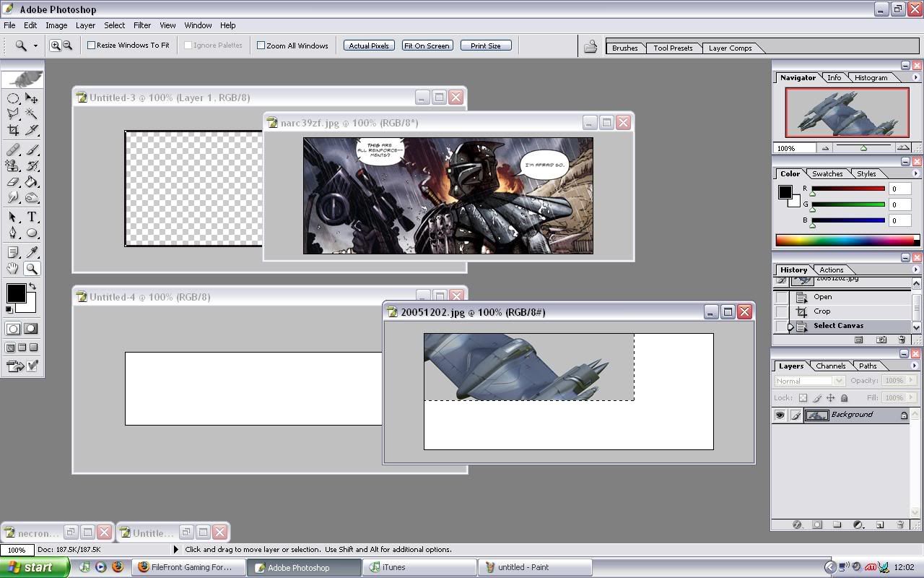
Task: Add a layer mask
Action: 817,525
